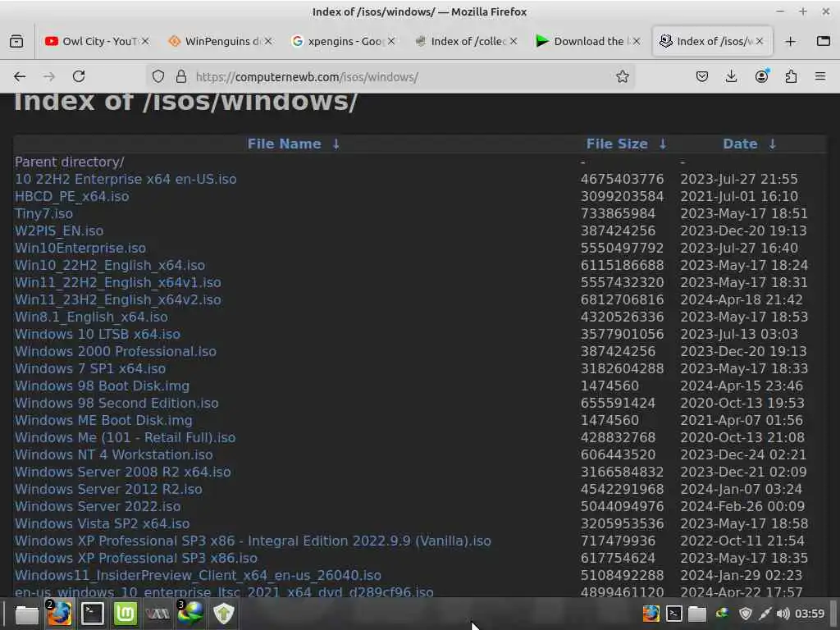Open the terminal from the taskbar
This screenshot has width=840, height=630.
coord(92,614)
